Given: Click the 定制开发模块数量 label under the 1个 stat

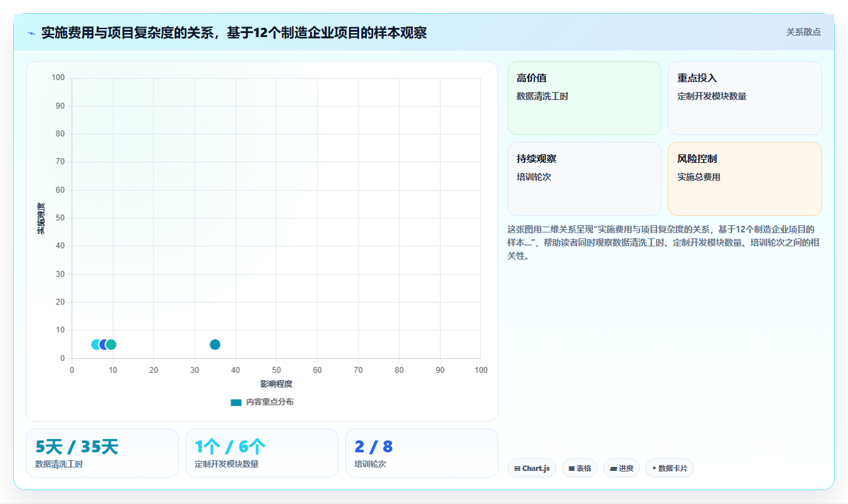Looking at the screenshot, I should 227,464.
